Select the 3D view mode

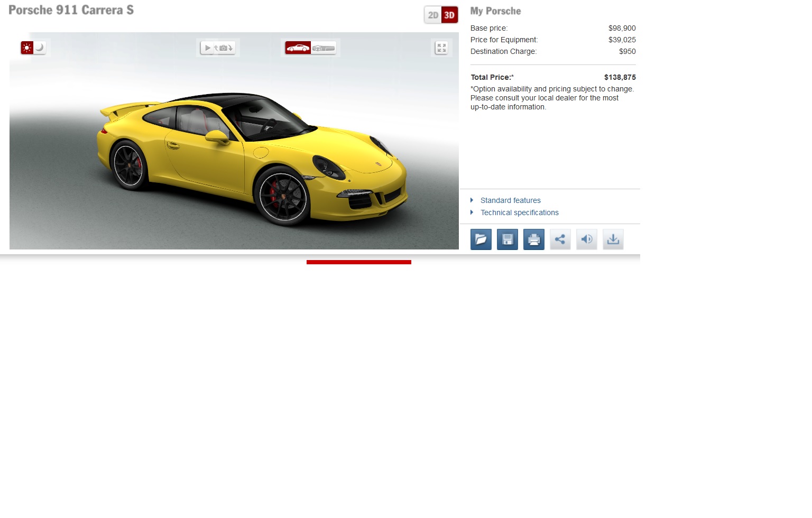click(x=449, y=15)
